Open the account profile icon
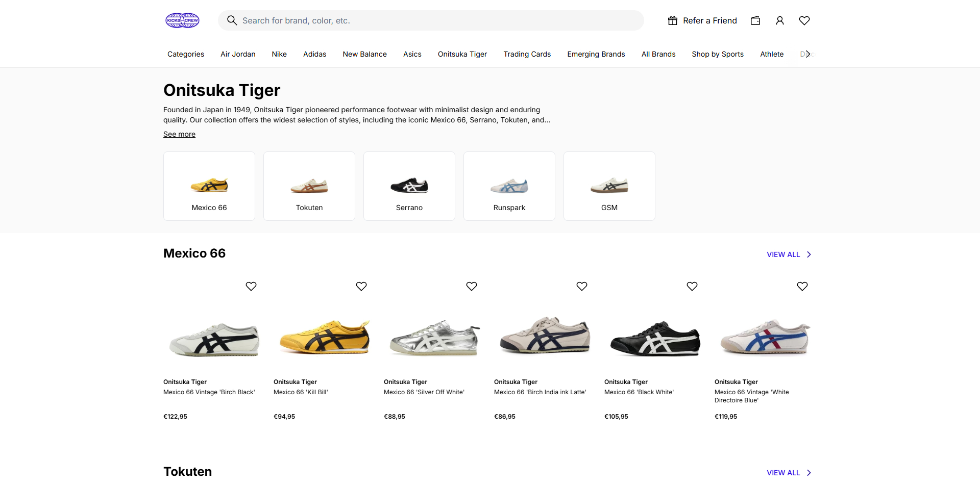This screenshot has width=980, height=486. tap(779, 20)
